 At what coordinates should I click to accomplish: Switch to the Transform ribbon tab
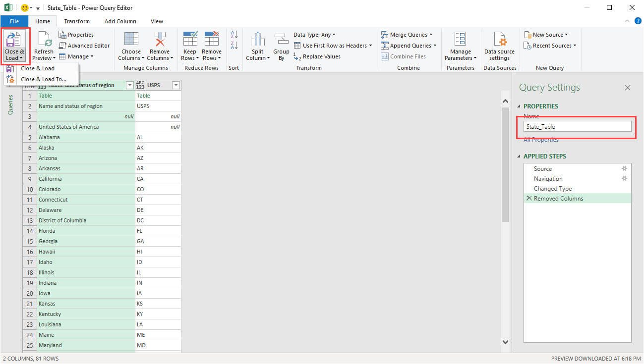click(76, 21)
